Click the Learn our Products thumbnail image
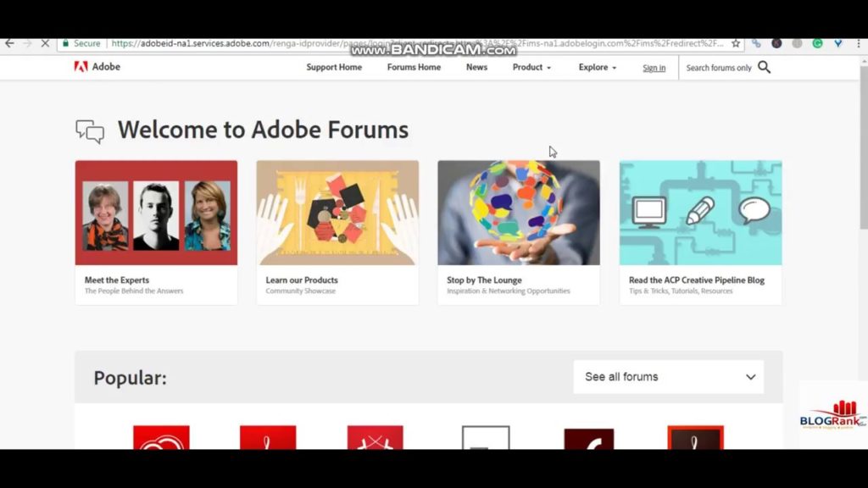 tap(337, 213)
